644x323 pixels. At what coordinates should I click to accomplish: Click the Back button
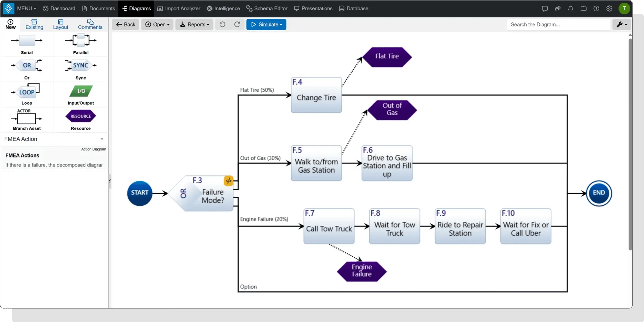(125, 24)
